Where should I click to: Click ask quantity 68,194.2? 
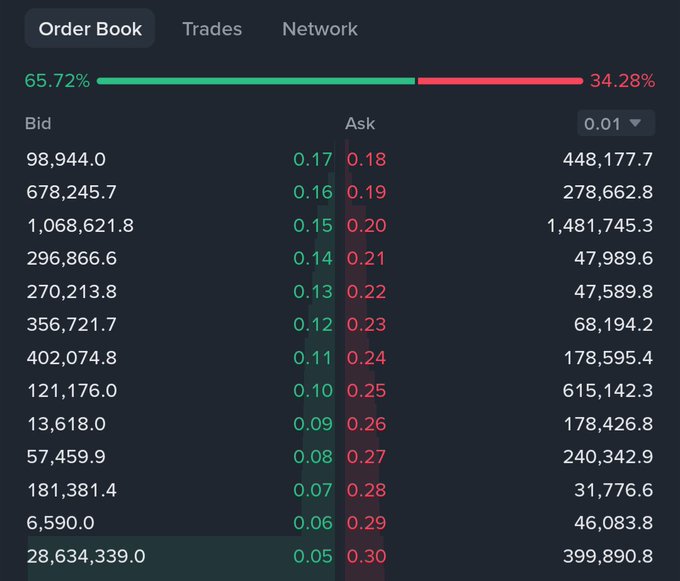click(x=613, y=324)
